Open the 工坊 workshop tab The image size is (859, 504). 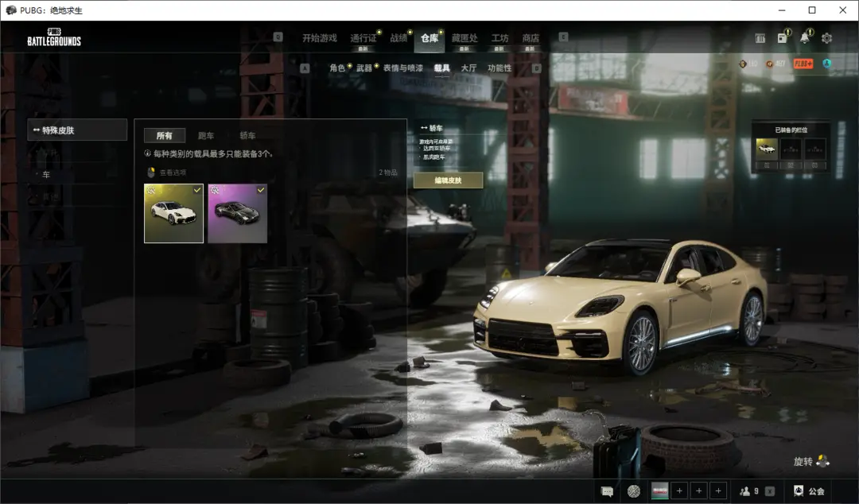click(x=499, y=38)
